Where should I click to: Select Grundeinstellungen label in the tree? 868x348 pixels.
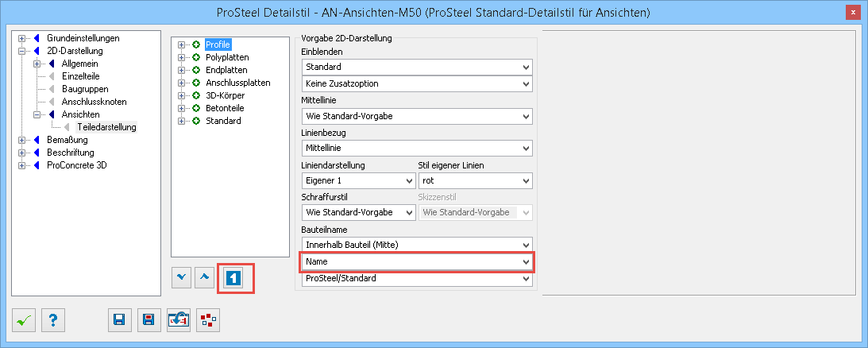[x=83, y=38]
